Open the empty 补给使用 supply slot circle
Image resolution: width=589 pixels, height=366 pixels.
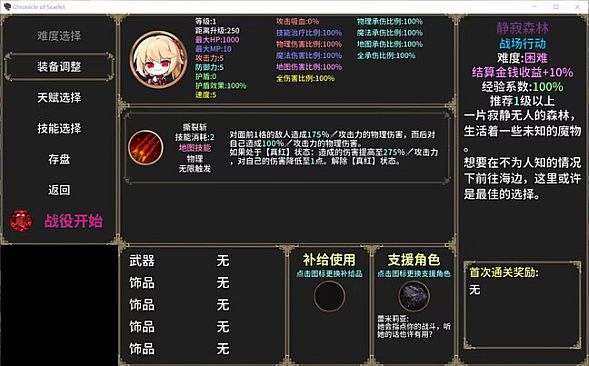tap(329, 296)
